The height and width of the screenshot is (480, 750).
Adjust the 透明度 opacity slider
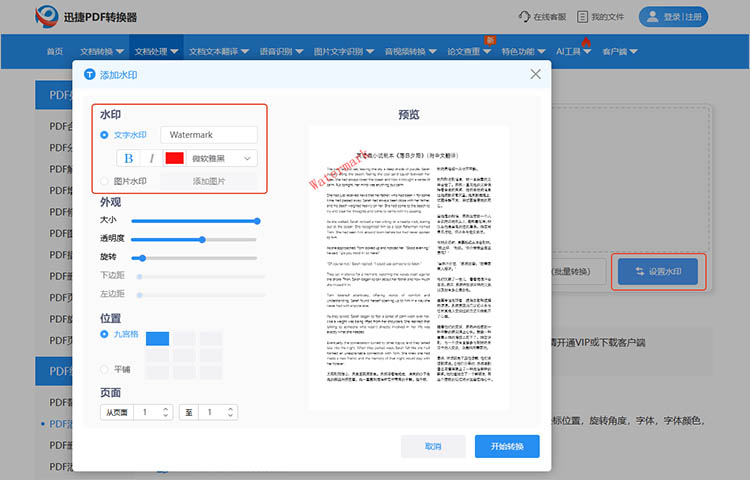tap(194, 240)
